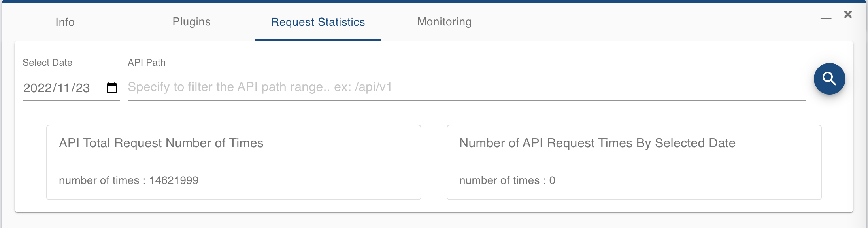
Task: Minimize the statistics panel with dash icon
Action: [826, 19]
